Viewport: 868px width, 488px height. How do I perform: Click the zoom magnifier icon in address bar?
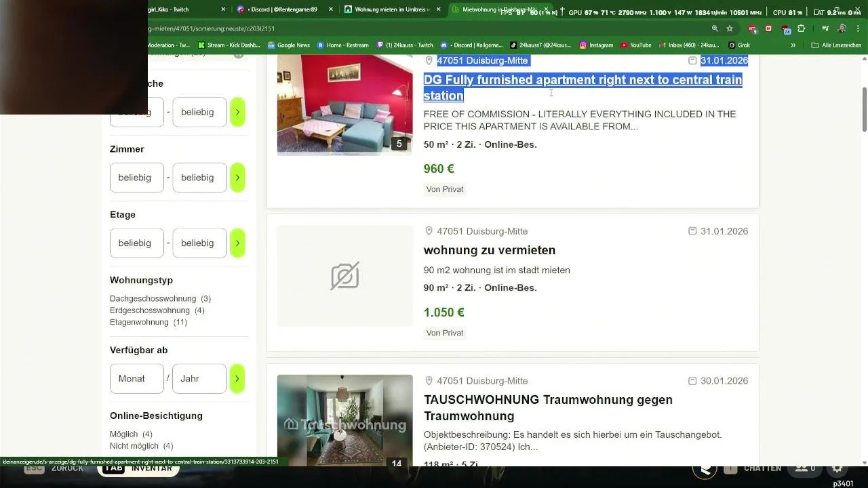(715, 28)
